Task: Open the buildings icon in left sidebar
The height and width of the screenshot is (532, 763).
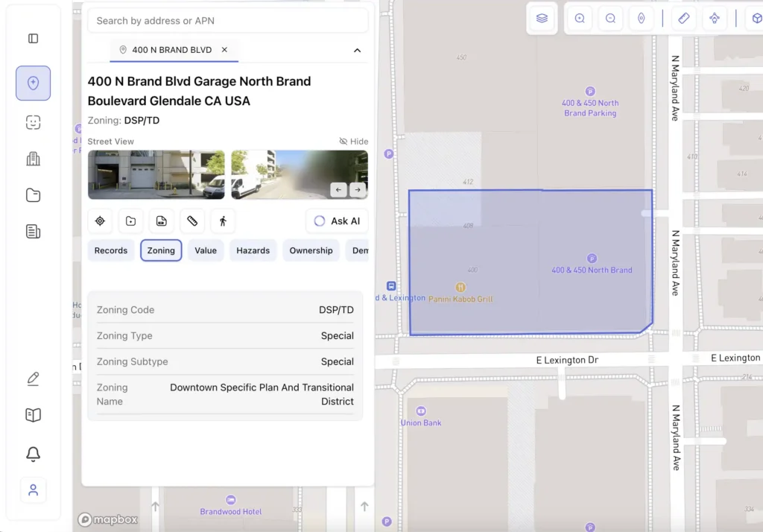Action: pyautogui.click(x=33, y=159)
